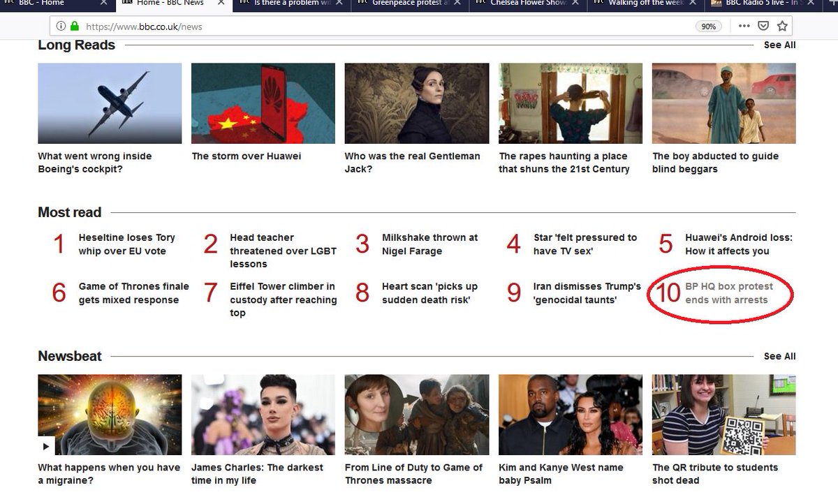Open 'Heart scan picks up sudden death risk'

click(x=429, y=293)
